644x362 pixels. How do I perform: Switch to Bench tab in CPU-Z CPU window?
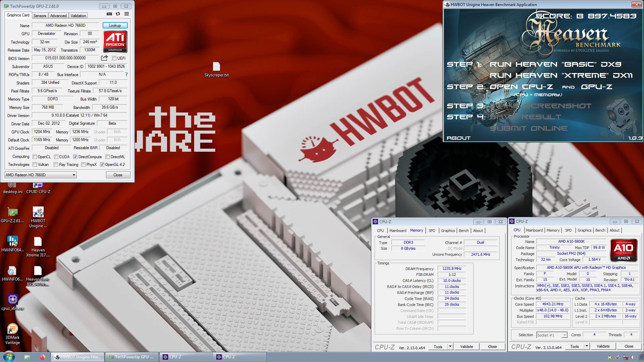600,230
